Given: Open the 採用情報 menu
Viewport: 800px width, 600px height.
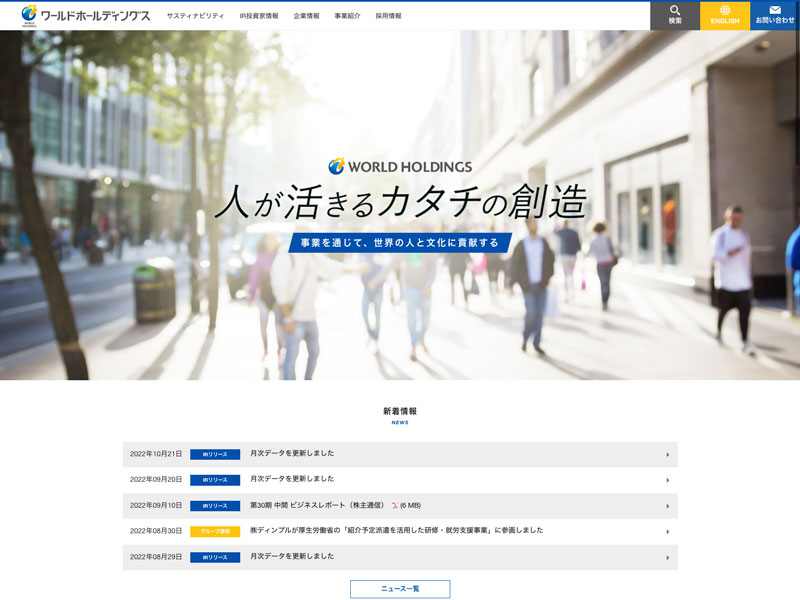Looking at the screenshot, I should (x=388, y=16).
